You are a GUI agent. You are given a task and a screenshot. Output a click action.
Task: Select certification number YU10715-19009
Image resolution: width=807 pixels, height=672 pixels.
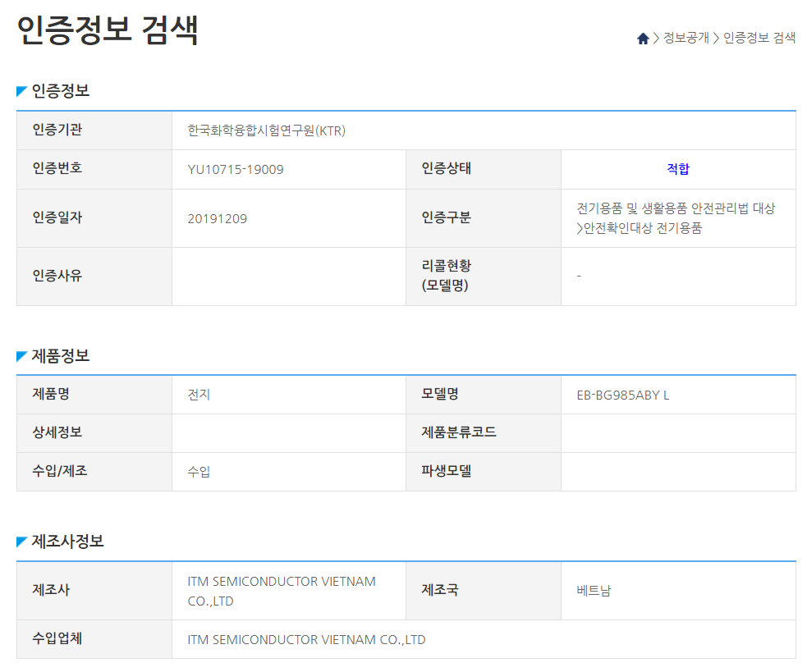pos(236,170)
